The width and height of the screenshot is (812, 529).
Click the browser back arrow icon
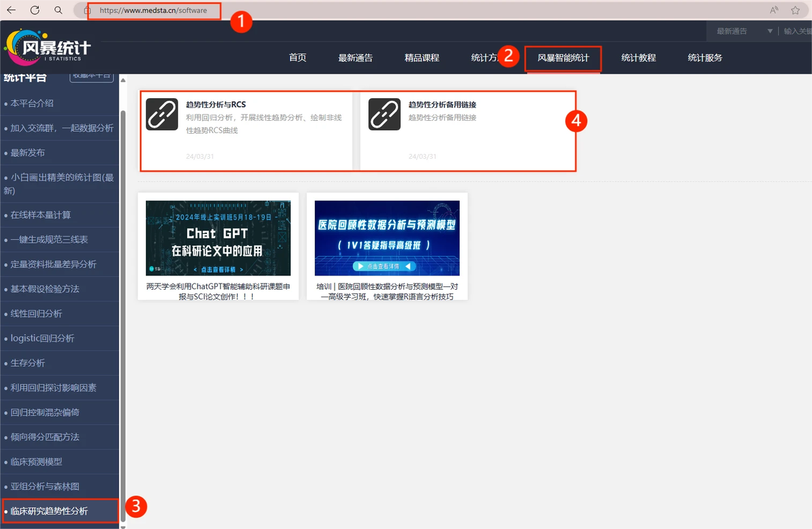12,10
